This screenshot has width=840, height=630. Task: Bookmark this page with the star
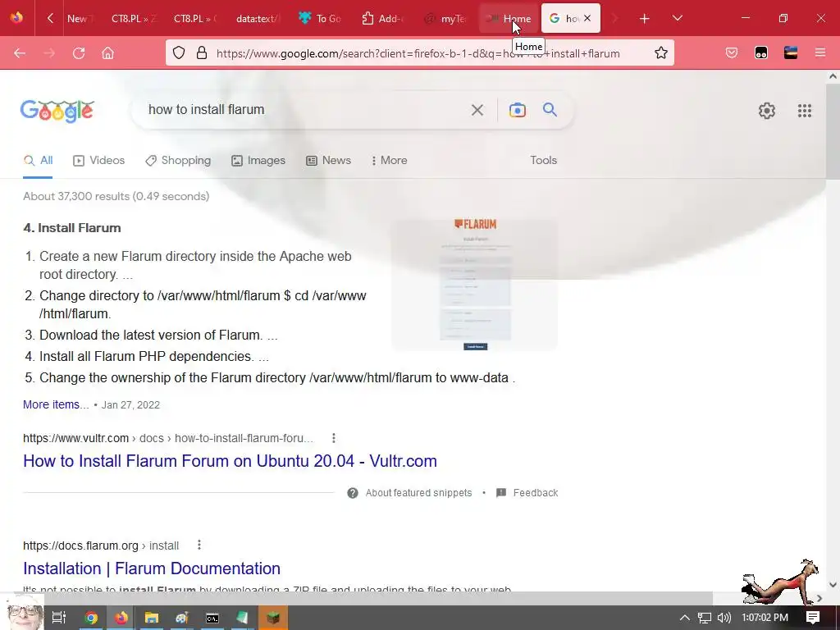click(x=661, y=53)
